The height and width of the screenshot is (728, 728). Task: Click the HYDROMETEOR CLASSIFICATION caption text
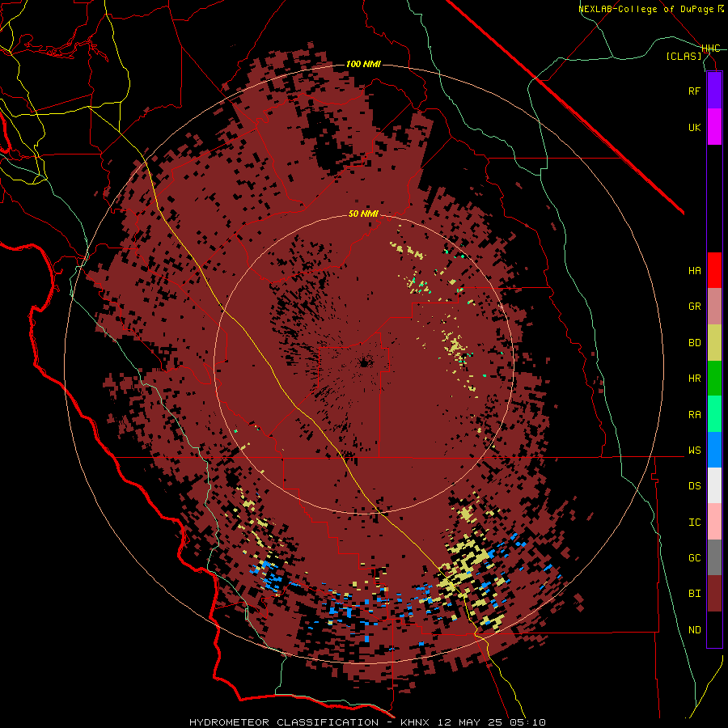[284, 722]
